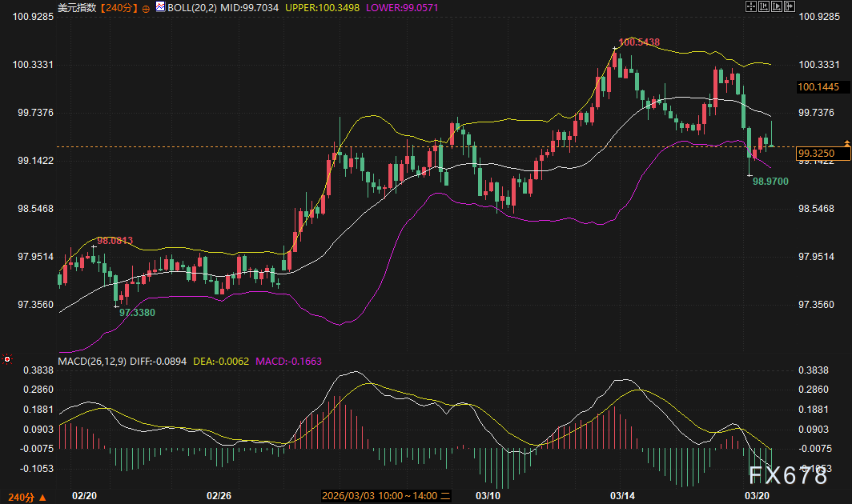Viewport: 852px width, 504px height.
Task: Click the 03/14 date on time axis
Action: tap(622, 495)
